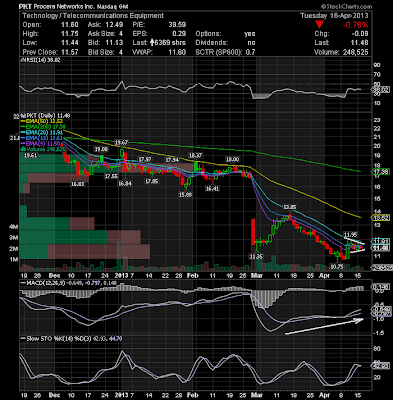Click the Dividends value 'no'
The image size is (393, 400).
click(251, 43)
